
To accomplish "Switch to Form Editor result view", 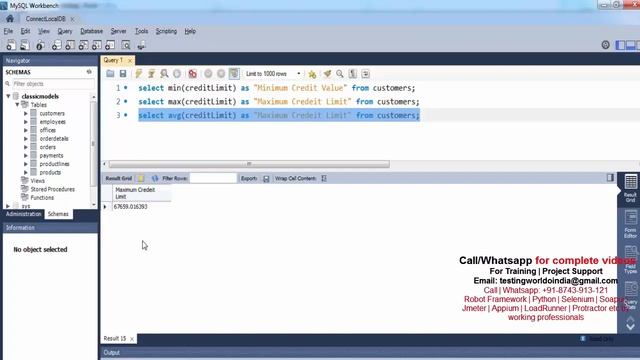I will pyautogui.click(x=630, y=224).
